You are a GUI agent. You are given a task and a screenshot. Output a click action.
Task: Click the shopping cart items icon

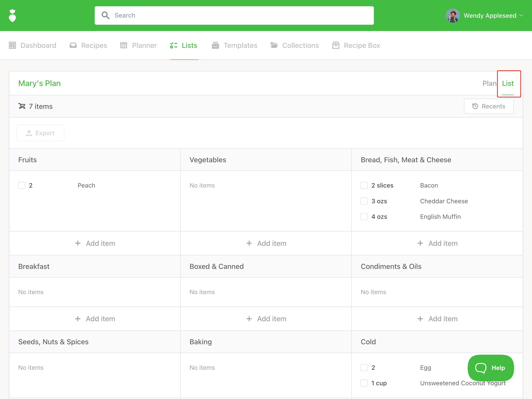tap(22, 106)
